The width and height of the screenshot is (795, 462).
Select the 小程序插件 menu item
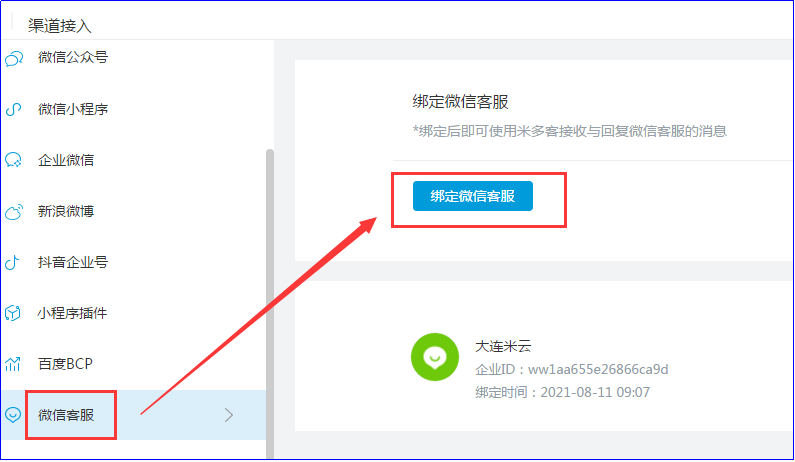(x=133, y=313)
